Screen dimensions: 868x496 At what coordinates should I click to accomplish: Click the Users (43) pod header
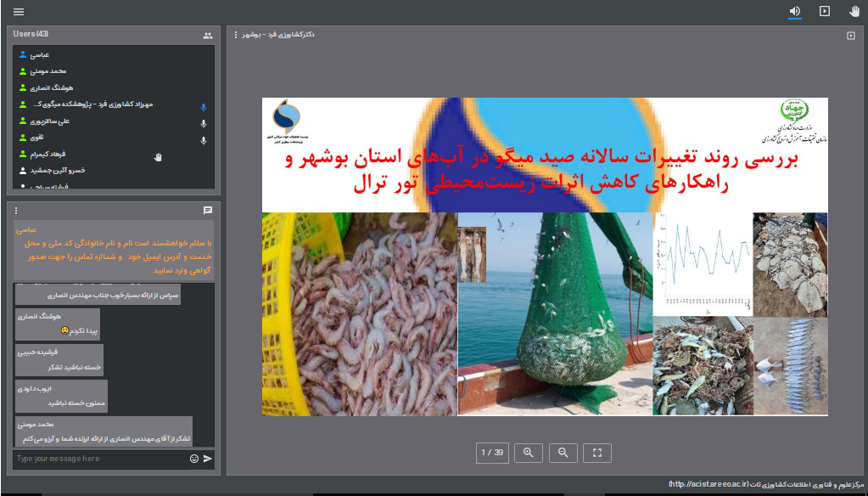coord(31,34)
